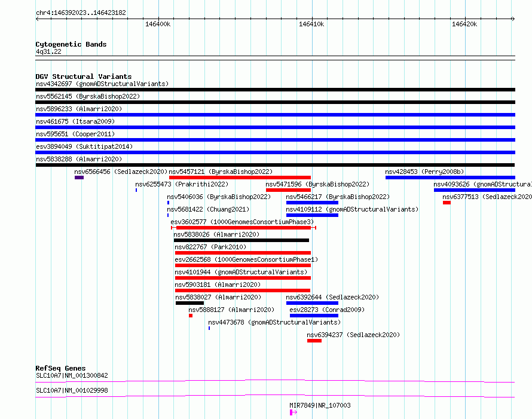Screen dimensions: 532x419
Task: Click the small red nsv5888127 Almarri2020 marker
Action: 191,316
